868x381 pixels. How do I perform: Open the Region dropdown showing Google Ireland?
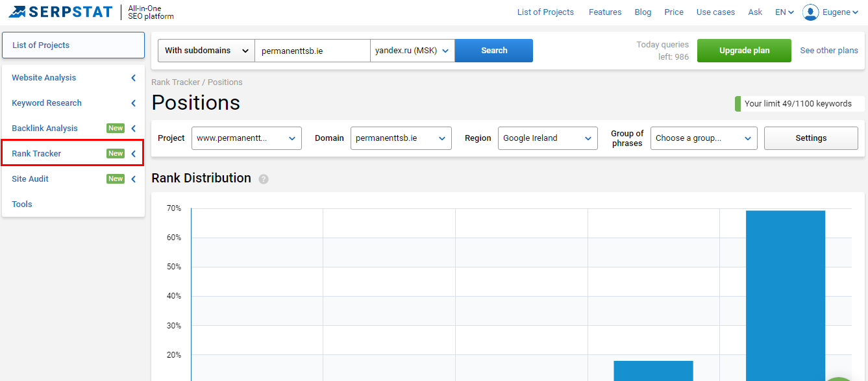548,138
